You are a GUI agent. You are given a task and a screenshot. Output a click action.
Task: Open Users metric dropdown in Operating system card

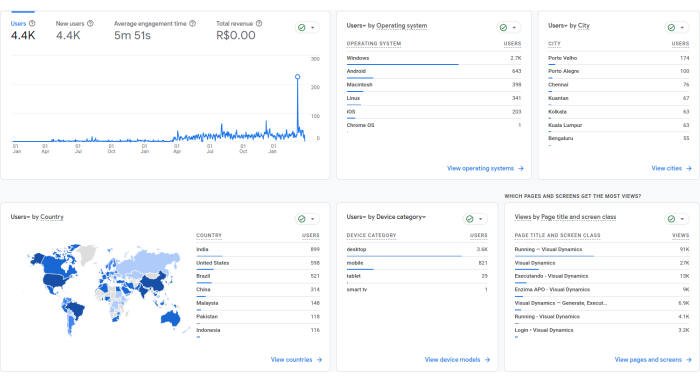(x=356, y=26)
